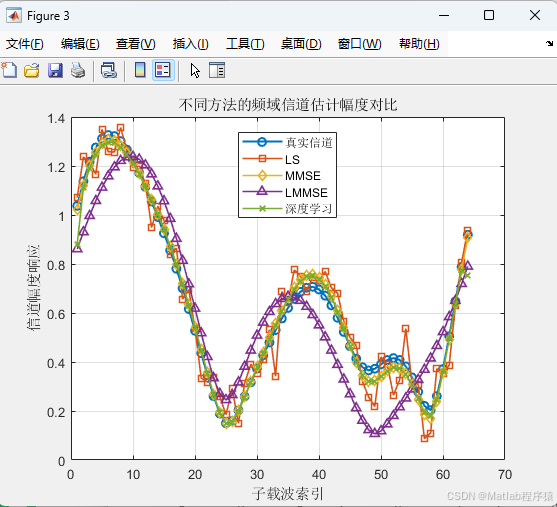Click the x-axis tick label 30

[x=257, y=475]
